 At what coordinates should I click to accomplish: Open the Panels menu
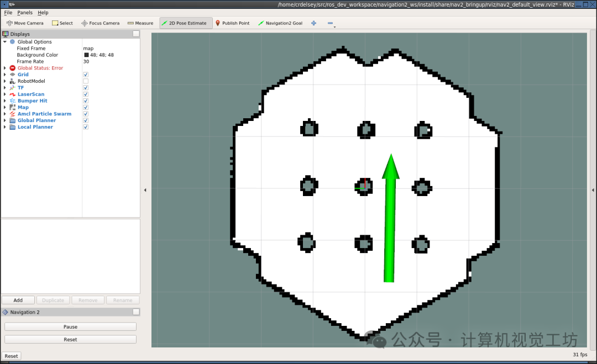[25, 13]
